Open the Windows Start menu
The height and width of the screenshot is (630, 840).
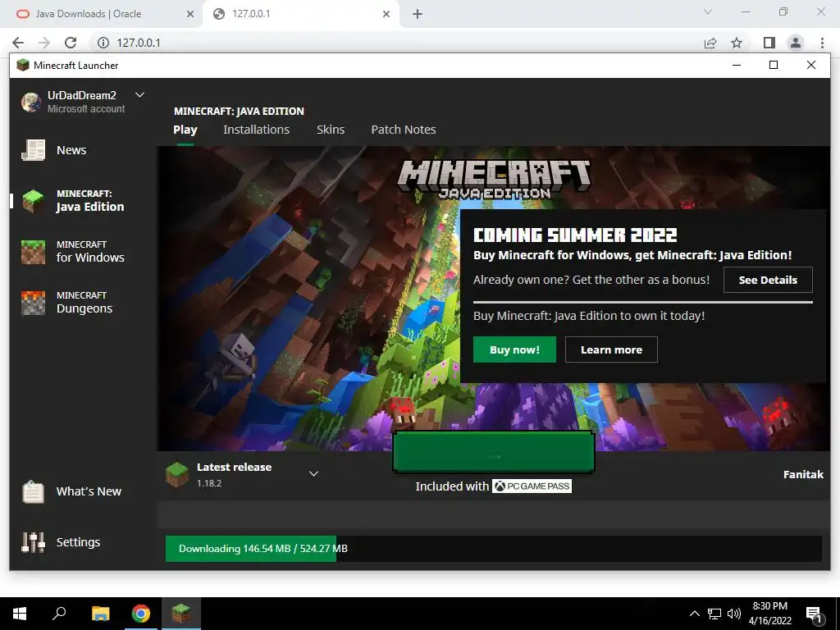coord(20,614)
